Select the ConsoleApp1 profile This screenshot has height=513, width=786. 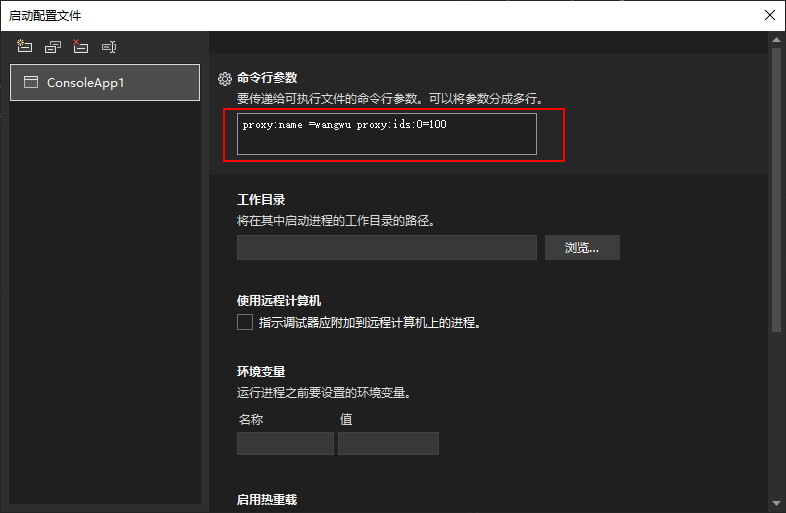(105, 82)
